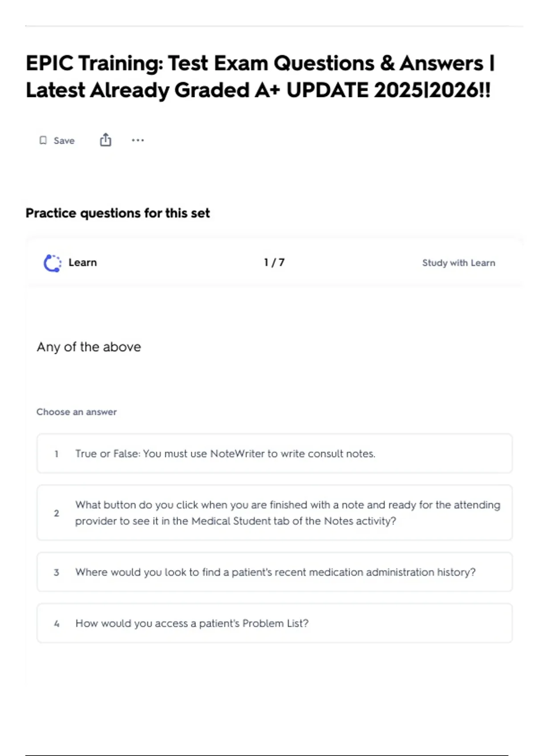
Task: Click the "Any of the above" prompt text
Action: (89, 347)
